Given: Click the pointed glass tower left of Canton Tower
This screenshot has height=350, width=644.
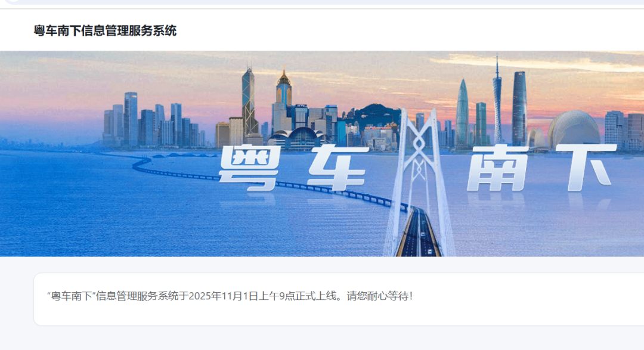Looking at the screenshot, I should [462, 114].
